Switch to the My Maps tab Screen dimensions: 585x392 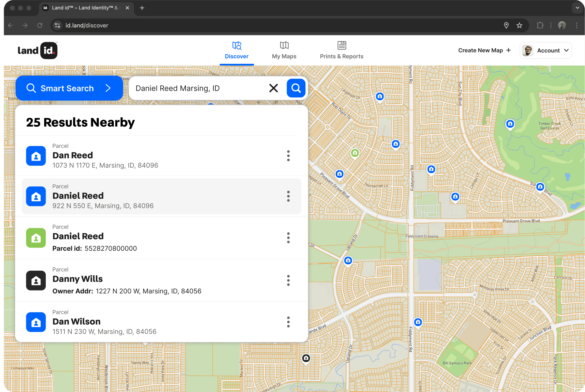[284, 50]
